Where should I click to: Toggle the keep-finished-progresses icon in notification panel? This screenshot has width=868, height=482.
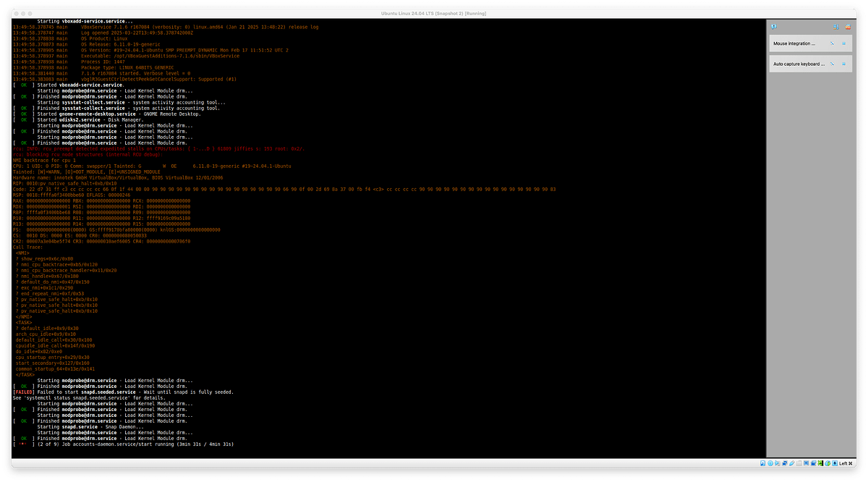point(836,27)
